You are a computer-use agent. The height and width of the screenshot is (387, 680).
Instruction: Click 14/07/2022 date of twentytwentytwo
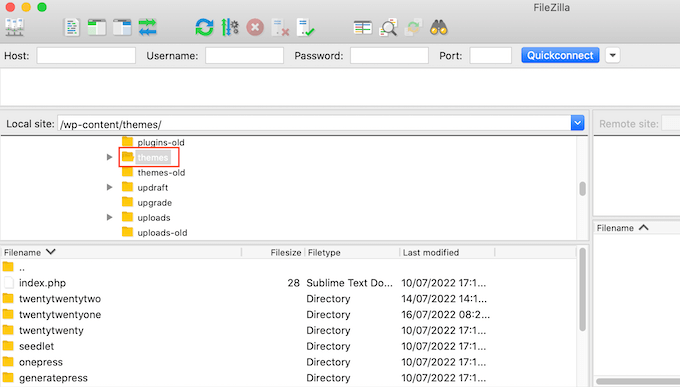[444, 299]
